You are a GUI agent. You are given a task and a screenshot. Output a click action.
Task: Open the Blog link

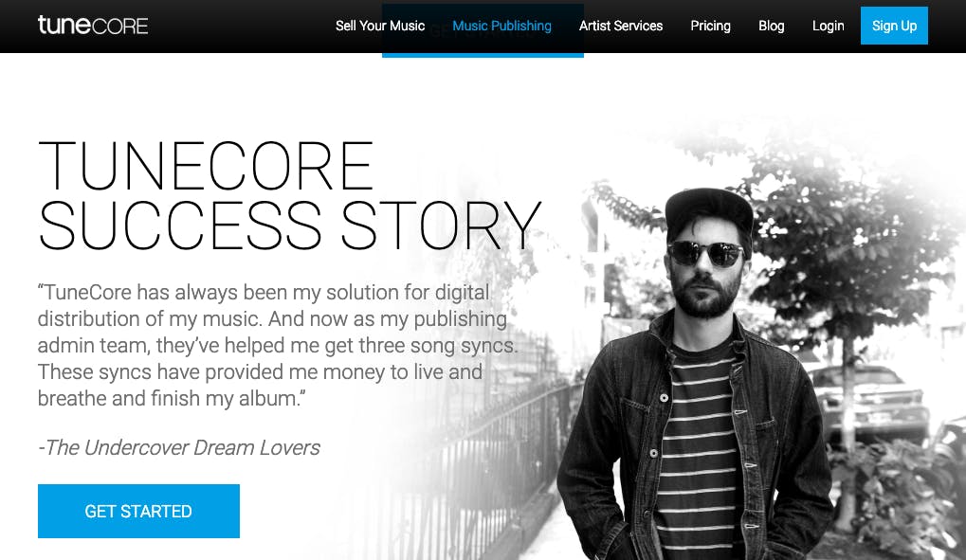tap(771, 26)
